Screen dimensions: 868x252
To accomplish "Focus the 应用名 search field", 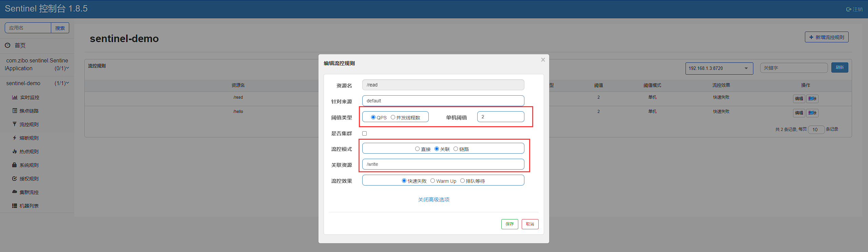I will tap(28, 28).
